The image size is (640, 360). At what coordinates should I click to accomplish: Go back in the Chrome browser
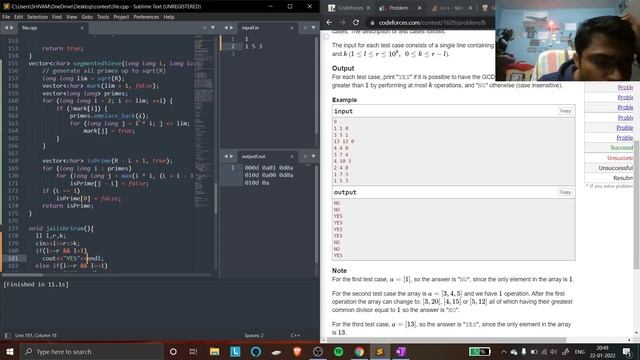click(x=329, y=22)
